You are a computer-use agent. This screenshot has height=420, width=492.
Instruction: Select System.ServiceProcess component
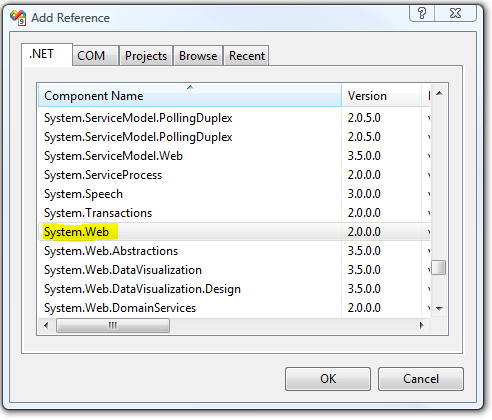click(x=103, y=175)
